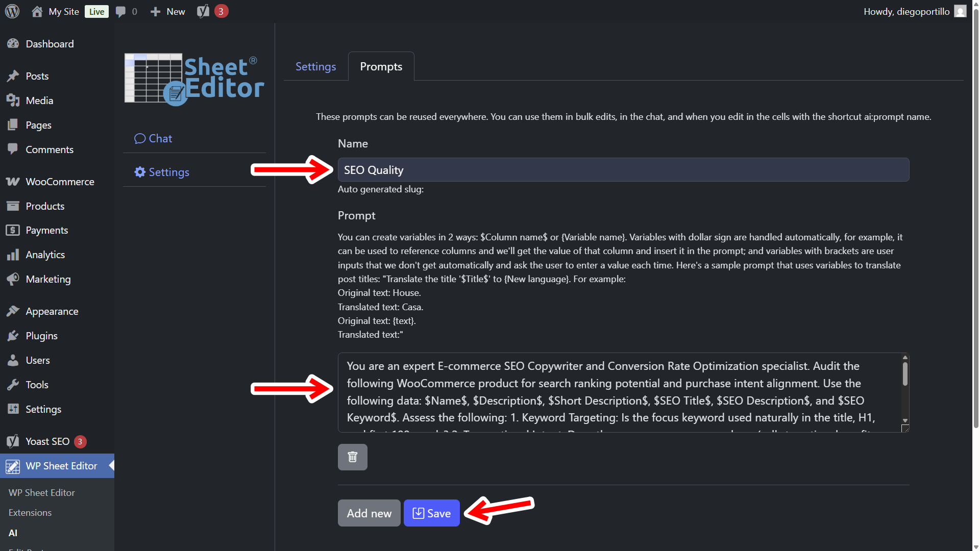980x551 pixels.
Task: Open Settings under Sheet Editor panel
Action: point(162,172)
